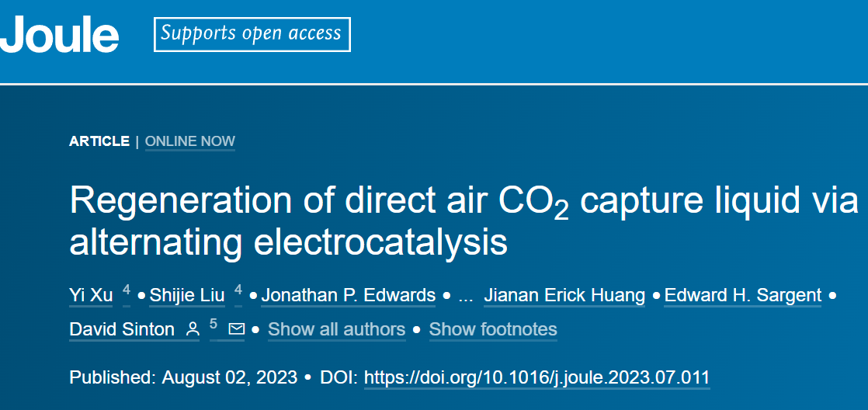
Task: Open the ONLINE NOW link
Action: (190, 141)
